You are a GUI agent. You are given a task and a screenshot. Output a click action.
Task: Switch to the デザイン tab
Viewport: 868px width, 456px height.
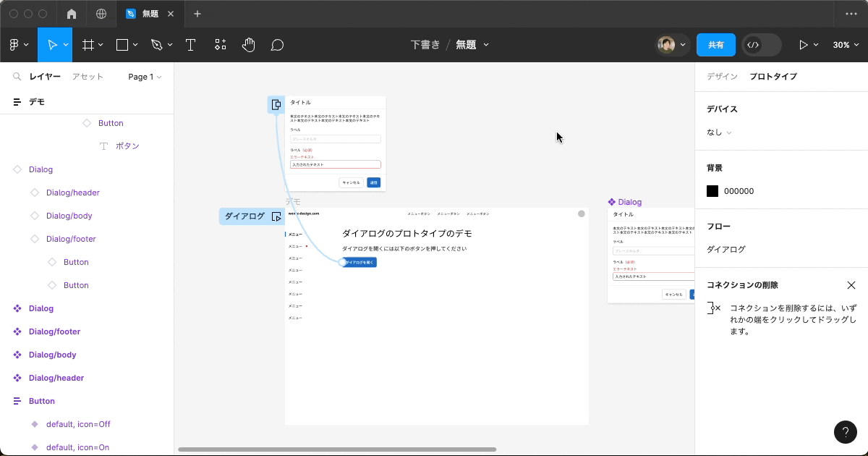(722, 76)
